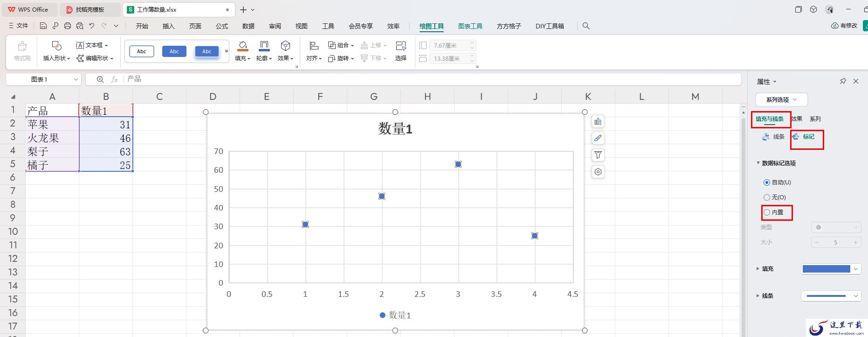Open chart settings gear button beside chart
The height and width of the screenshot is (337, 868).
point(598,172)
